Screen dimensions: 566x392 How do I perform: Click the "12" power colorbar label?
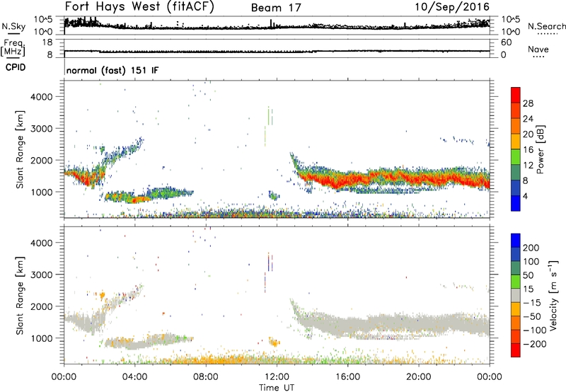tap(528, 166)
